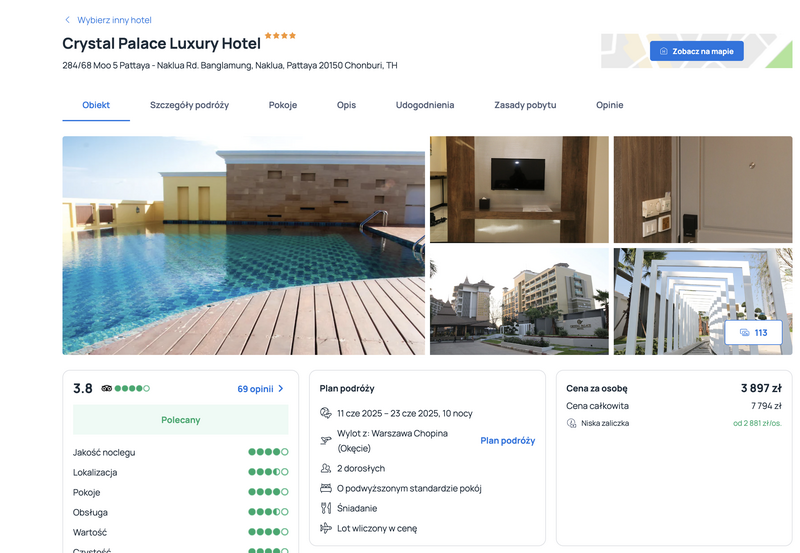Screen dimensions: 800x553
Task: Open the 113 photos gallery button
Action: (753, 333)
